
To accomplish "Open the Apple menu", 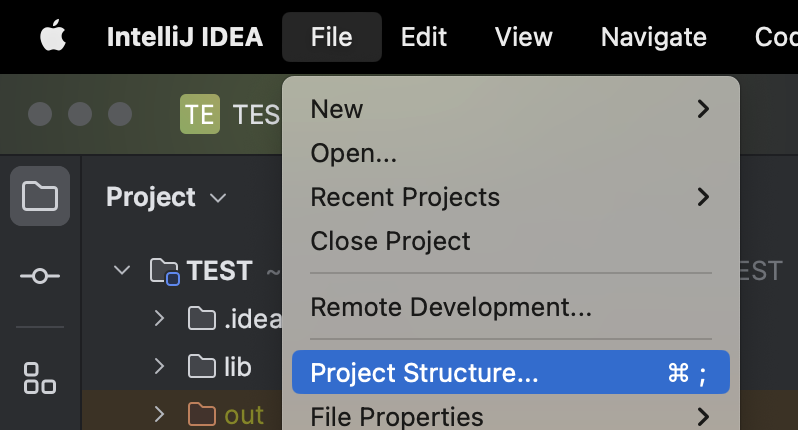I will pos(51,37).
